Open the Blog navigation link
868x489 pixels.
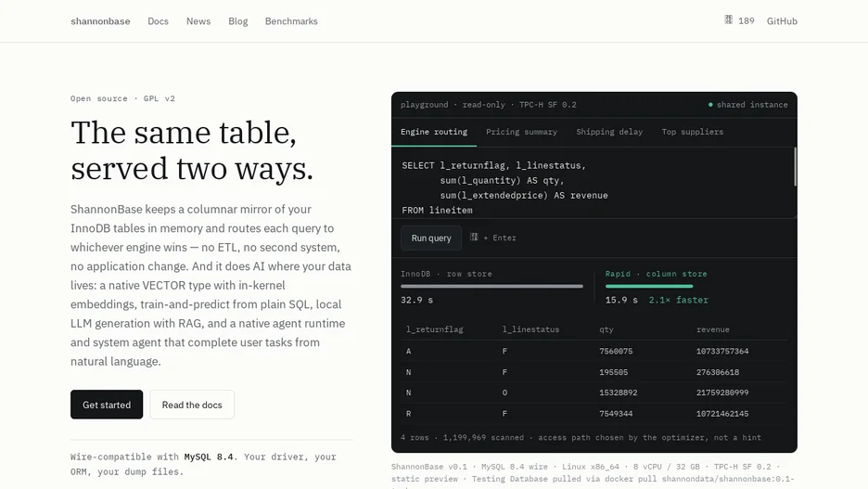point(238,21)
